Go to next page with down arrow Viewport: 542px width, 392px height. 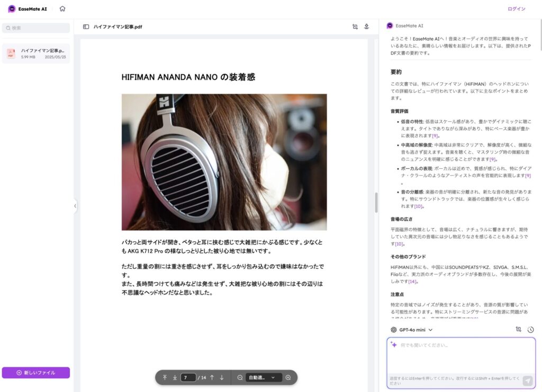[x=222, y=378]
